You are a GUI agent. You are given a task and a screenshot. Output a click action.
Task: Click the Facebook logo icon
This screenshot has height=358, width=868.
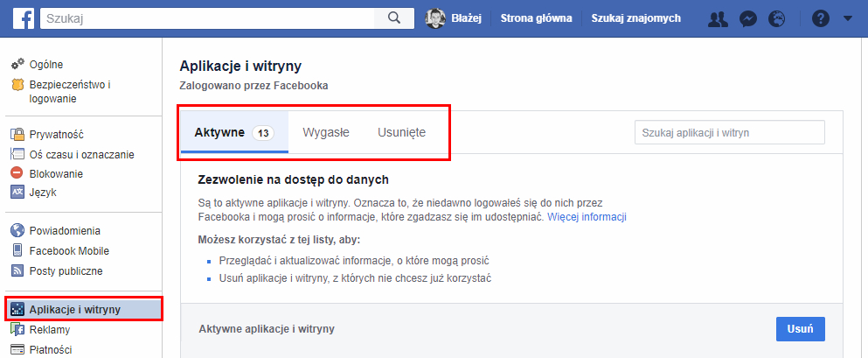coord(24,18)
